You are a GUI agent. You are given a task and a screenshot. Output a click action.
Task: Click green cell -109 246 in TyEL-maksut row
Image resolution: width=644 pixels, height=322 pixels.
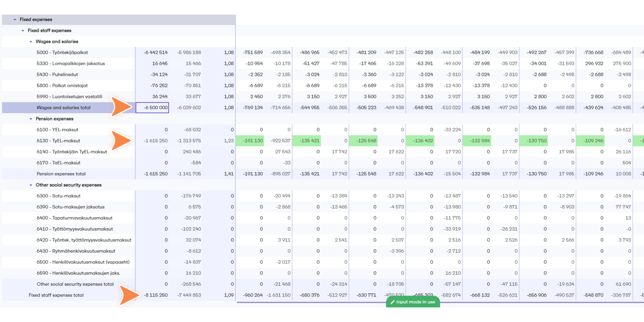click(591, 141)
